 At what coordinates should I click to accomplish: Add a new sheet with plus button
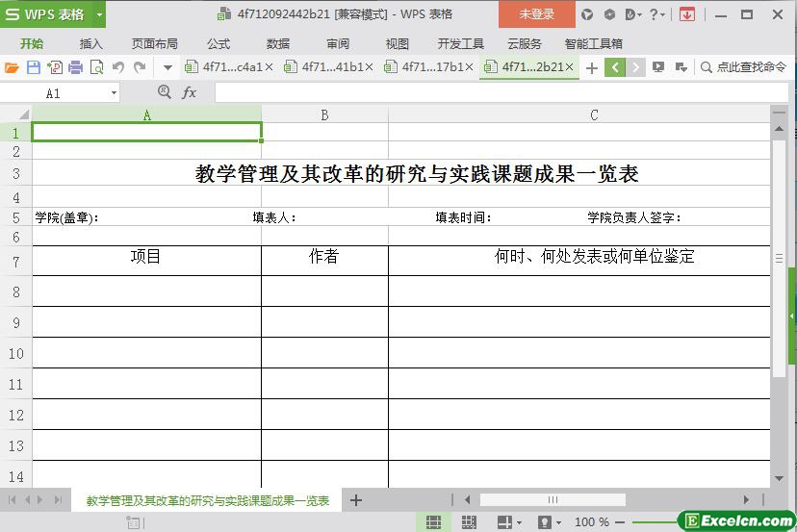pyautogui.click(x=355, y=500)
